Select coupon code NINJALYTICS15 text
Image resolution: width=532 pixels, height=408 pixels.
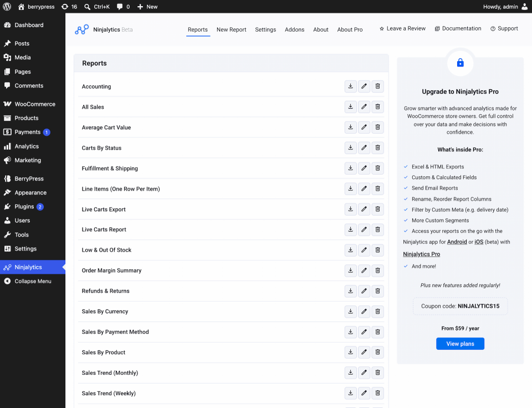[478, 306]
